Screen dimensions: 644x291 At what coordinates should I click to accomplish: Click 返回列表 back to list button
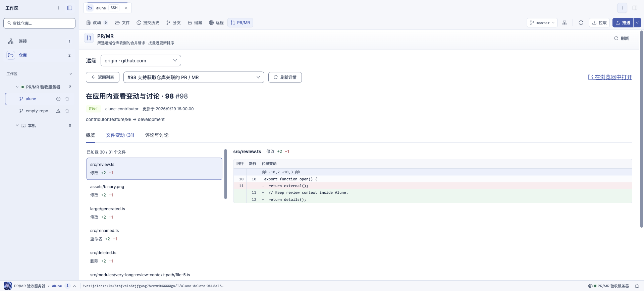103,77
